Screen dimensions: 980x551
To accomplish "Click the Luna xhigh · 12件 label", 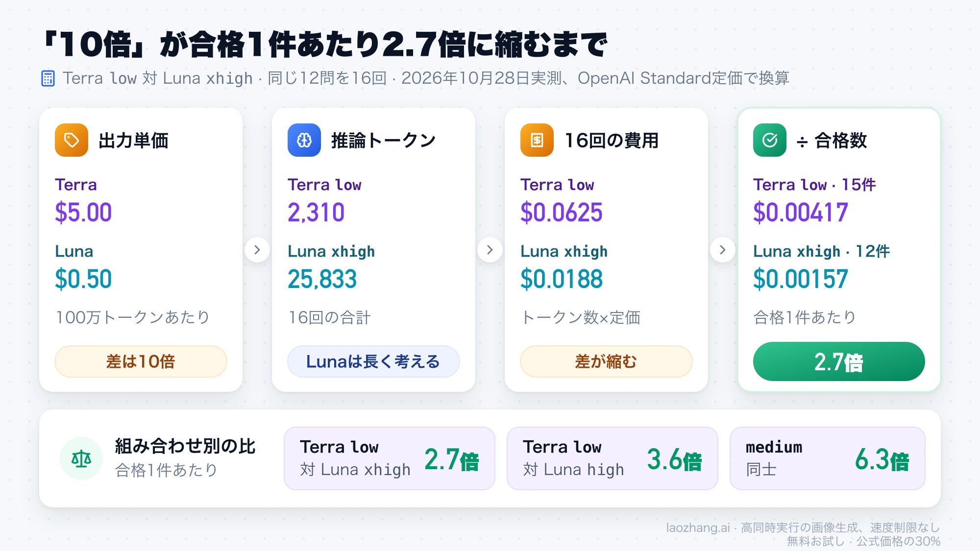I will point(822,251).
